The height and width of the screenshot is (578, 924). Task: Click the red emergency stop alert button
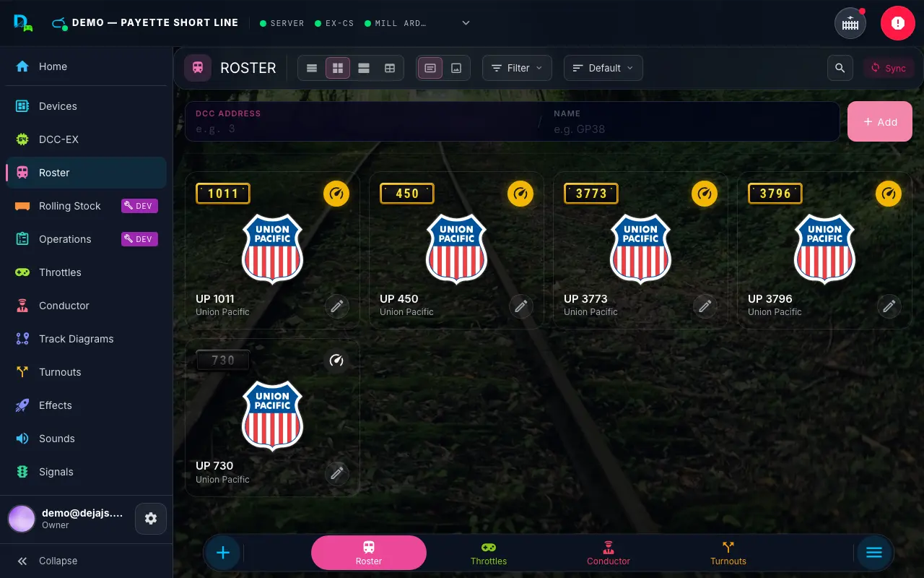897,23
